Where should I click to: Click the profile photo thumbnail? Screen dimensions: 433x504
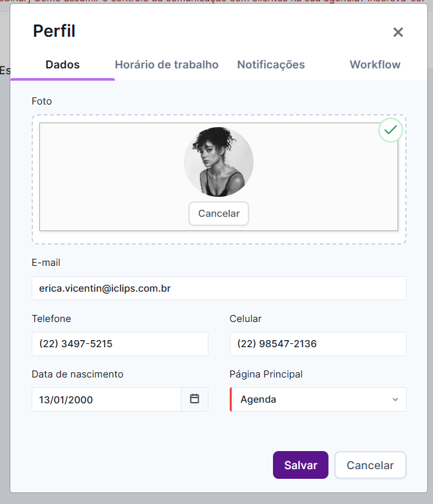coord(218,162)
